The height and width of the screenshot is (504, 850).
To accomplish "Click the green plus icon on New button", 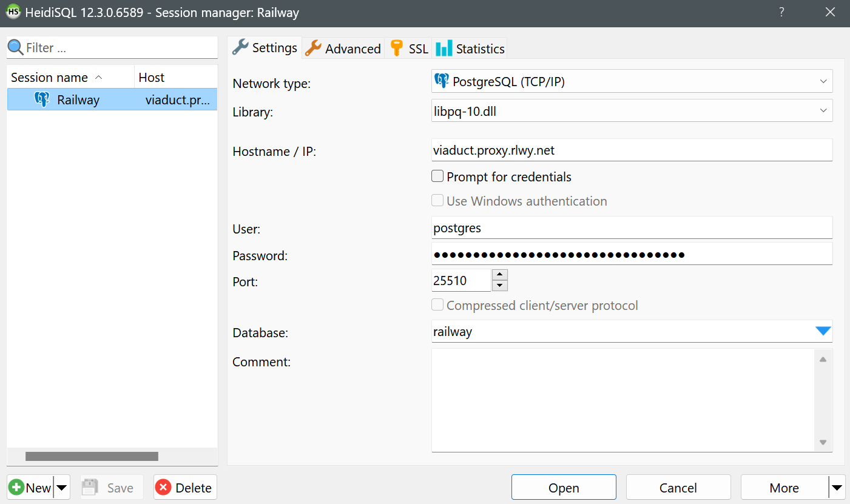I will (16, 488).
